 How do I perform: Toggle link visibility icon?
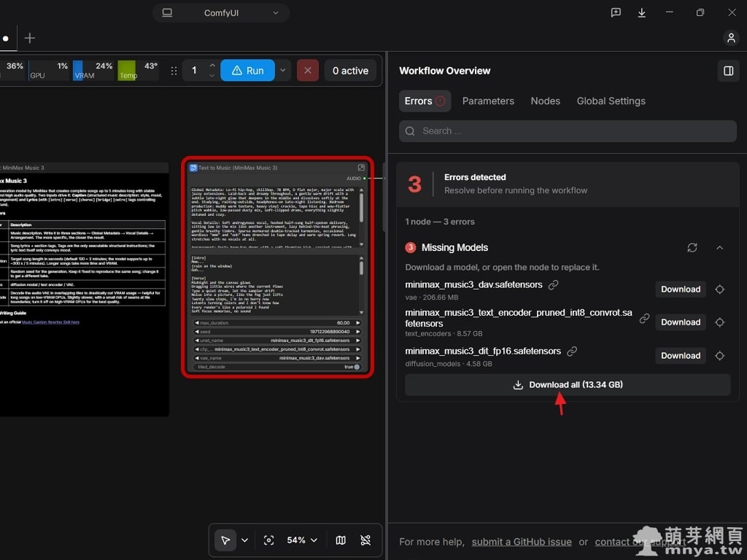pos(365,540)
